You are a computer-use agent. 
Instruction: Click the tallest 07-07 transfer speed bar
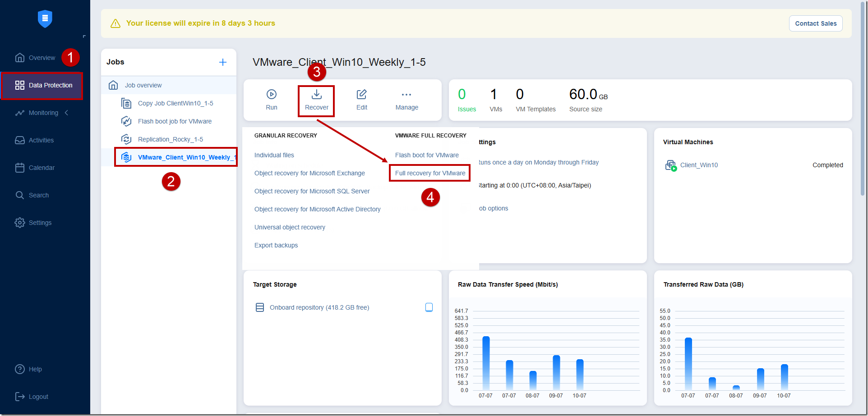(x=486, y=363)
